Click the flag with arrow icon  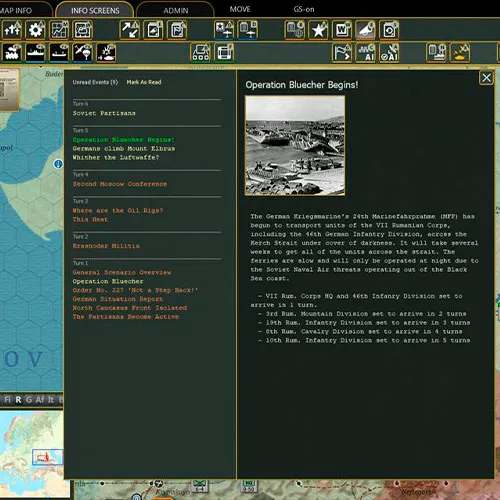(x=342, y=53)
